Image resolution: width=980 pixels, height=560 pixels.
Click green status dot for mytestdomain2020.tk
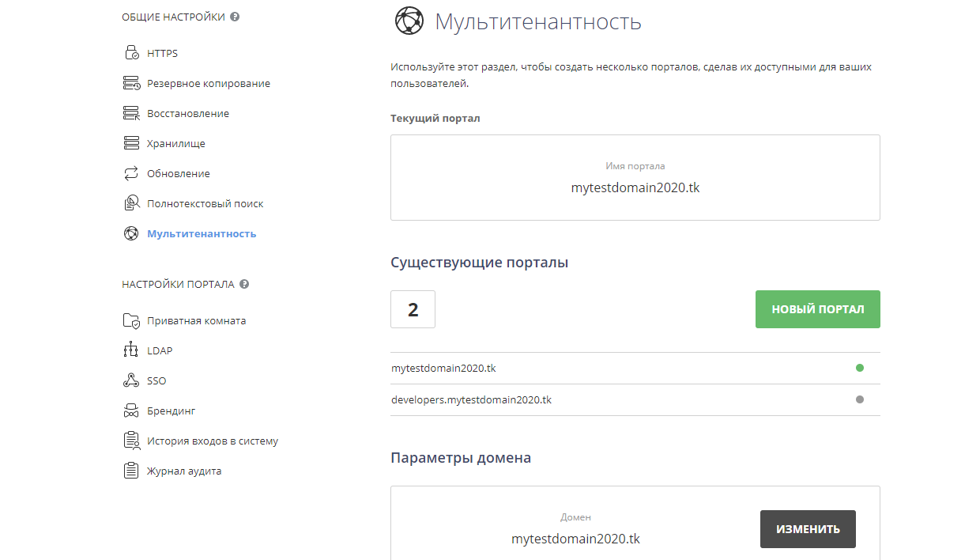click(x=860, y=368)
